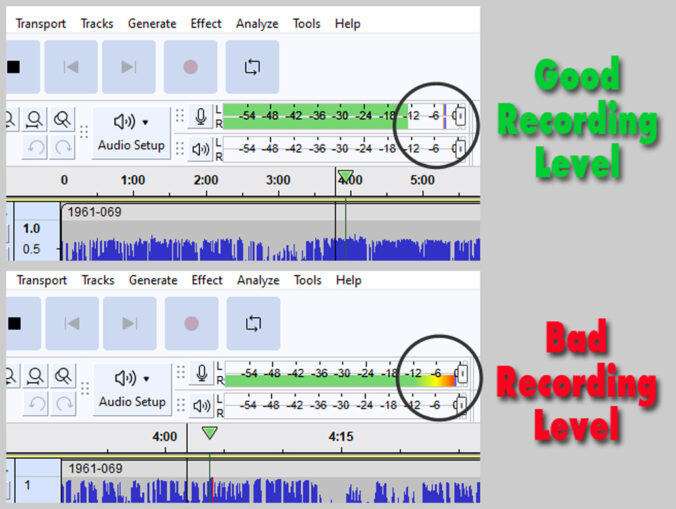676x509 pixels.
Task: Open the Audio Setup dropdown in the bottom screenshot
Action: tap(132, 390)
